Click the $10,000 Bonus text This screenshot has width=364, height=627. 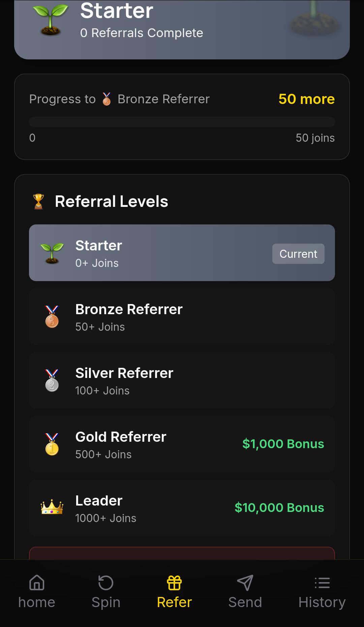point(279,508)
